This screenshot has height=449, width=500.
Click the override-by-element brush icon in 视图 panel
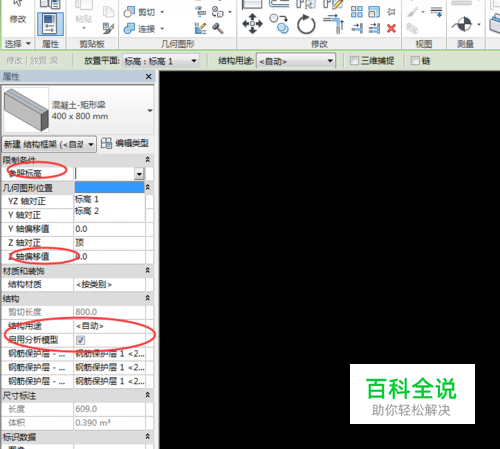pos(413,12)
